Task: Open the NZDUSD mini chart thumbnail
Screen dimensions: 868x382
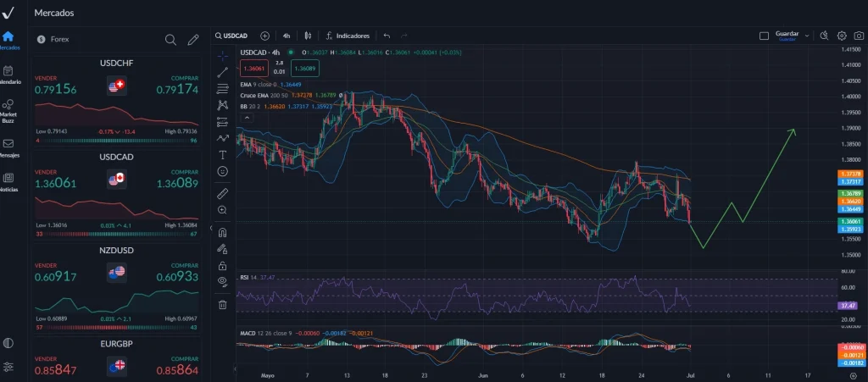Action: point(117,302)
